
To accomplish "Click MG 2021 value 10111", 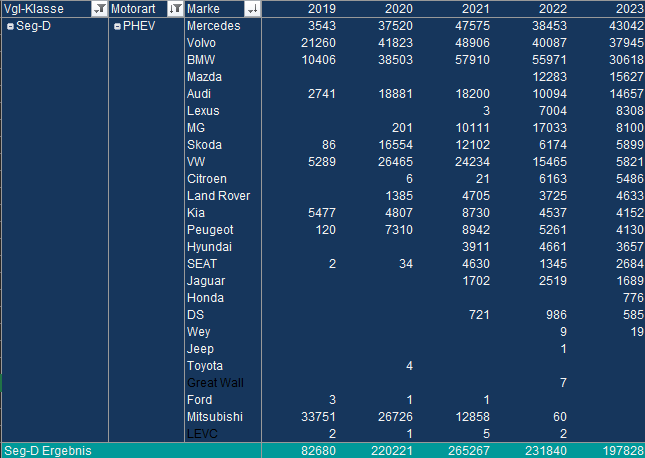I will [473, 128].
